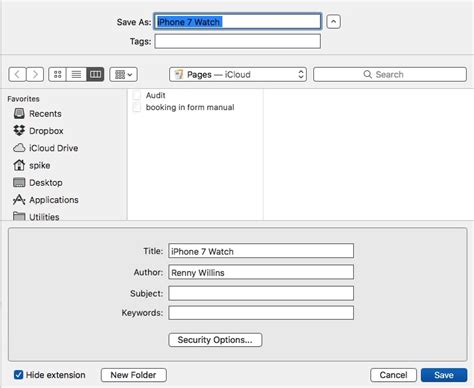Open Dropbox in the sidebar
This screenshot has height=388, width=474.
[38, 131]
